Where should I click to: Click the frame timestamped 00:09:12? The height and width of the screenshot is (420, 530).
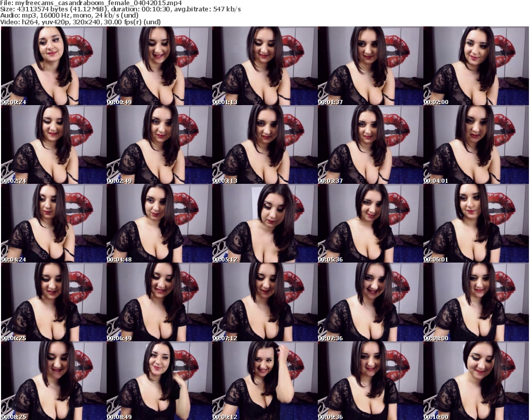click(x=265, y=380)
